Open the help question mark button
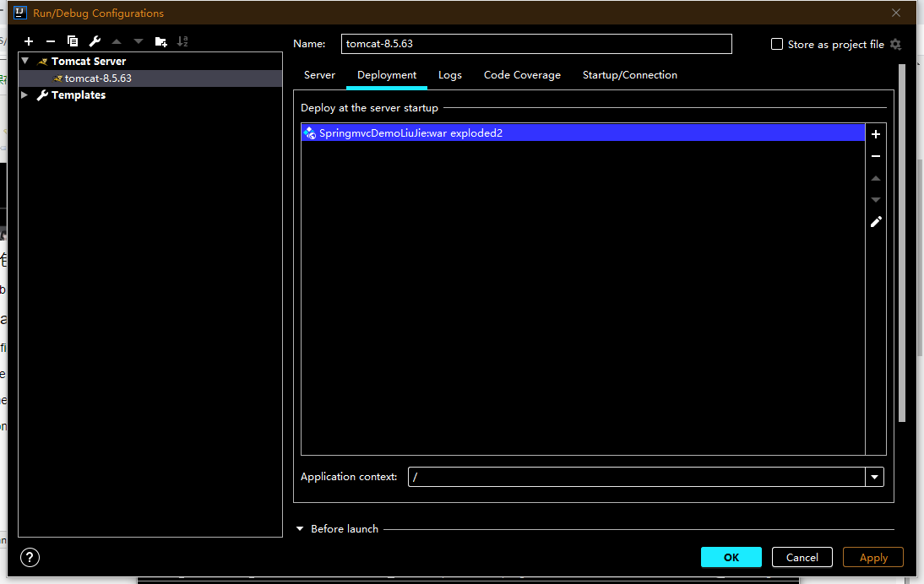The width and height of the screenshot is (924, 584). tap(30, 557)
